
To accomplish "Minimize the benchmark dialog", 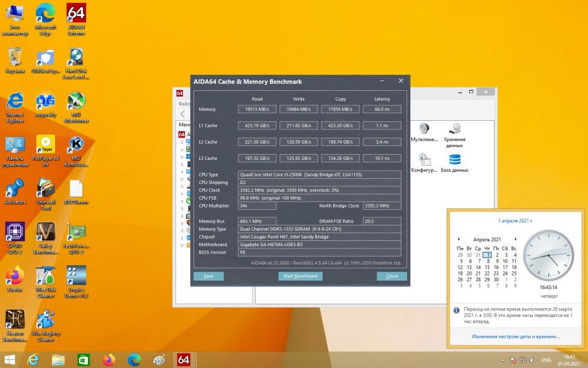I will [x=382, y=80].
